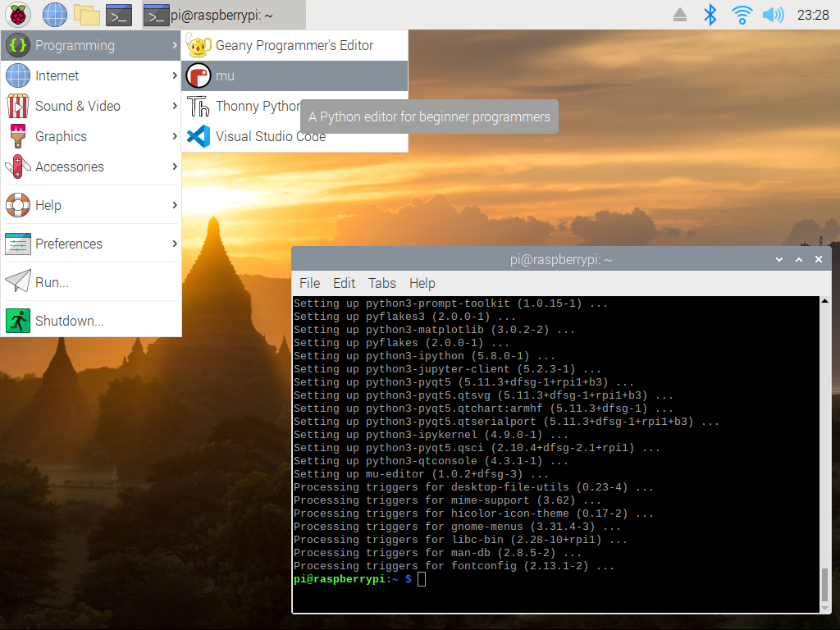Launch a new terminal from the taskbar
The image size is (840, 630).
tap(119, 15)
